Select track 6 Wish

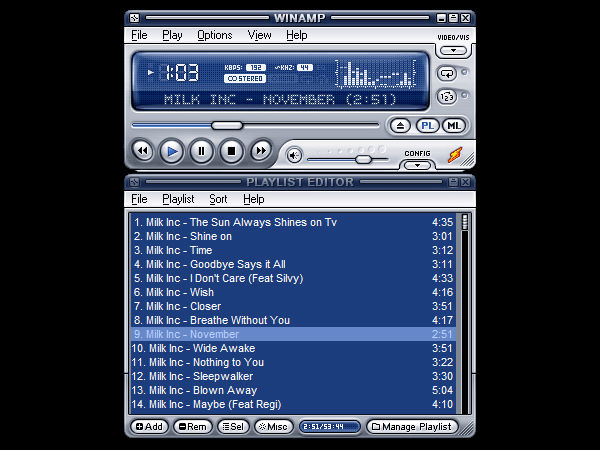tap(293, 292)
